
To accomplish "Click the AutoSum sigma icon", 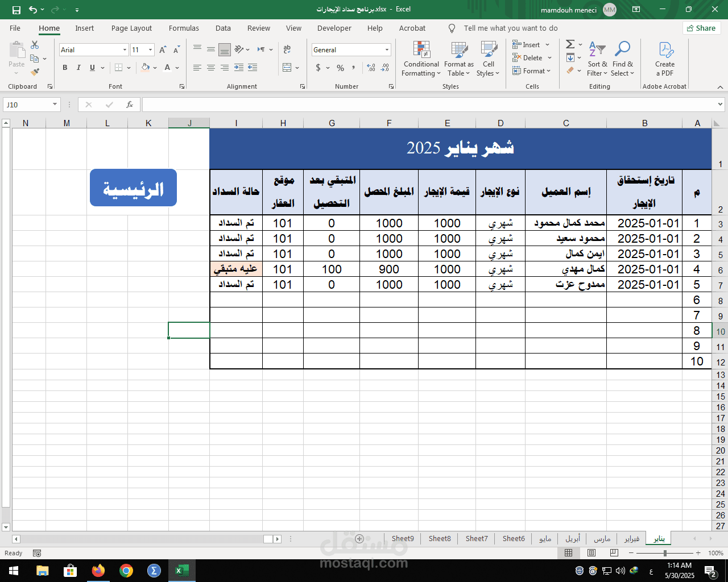I will coord(570,44).
